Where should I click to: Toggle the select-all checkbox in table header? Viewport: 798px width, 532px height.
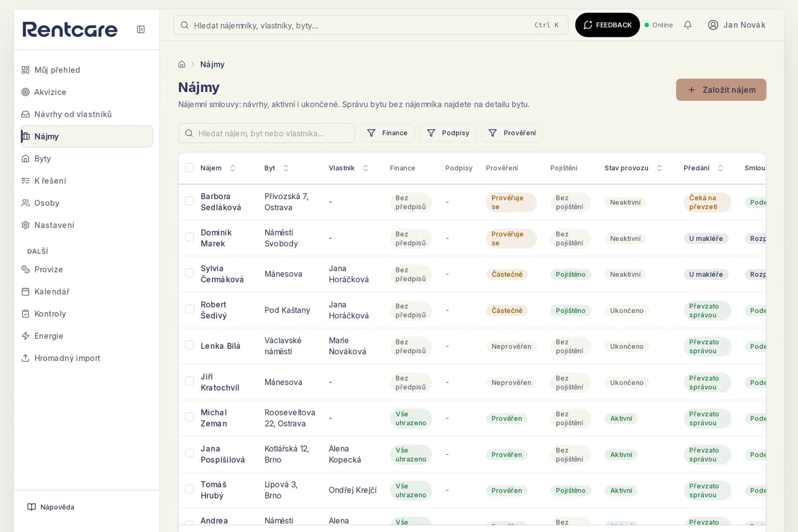[189, 168]
